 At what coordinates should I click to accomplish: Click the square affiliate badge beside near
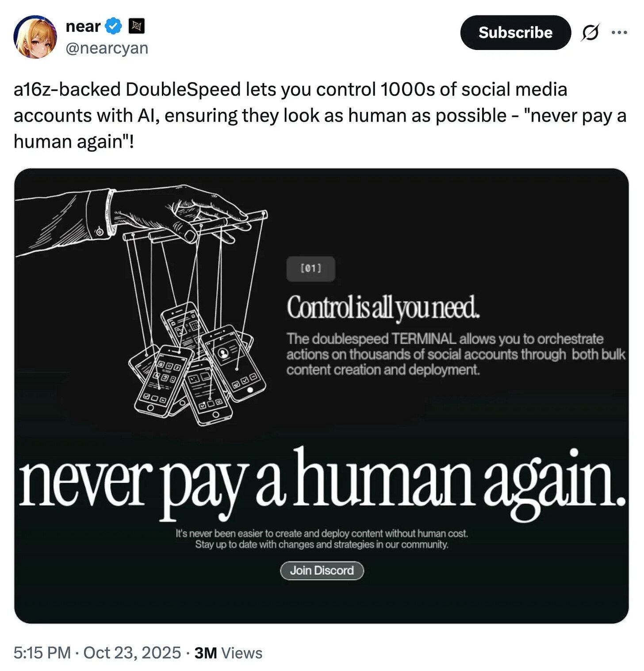[136, 27]
